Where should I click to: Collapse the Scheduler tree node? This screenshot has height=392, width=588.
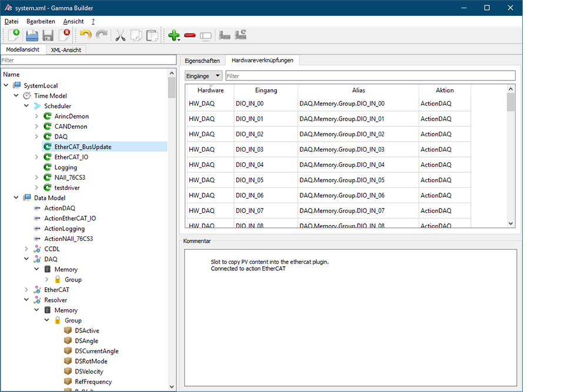click(x=26, y=106)
